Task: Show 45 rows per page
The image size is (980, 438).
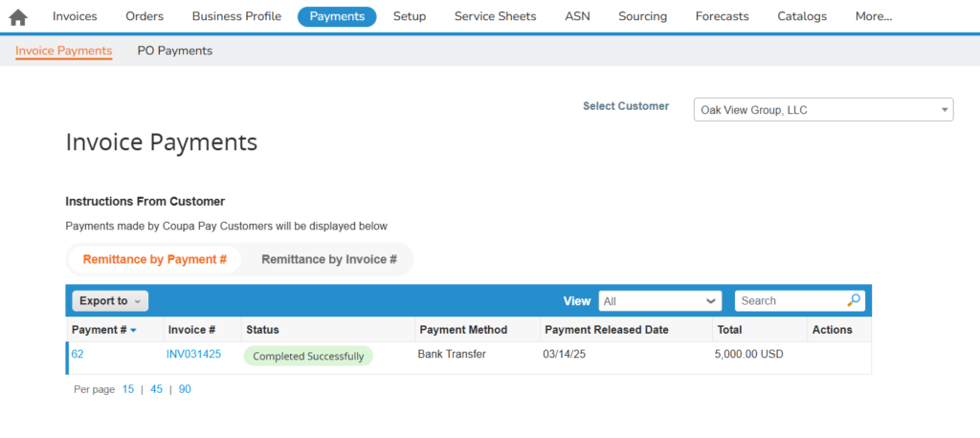Action: 156,389
